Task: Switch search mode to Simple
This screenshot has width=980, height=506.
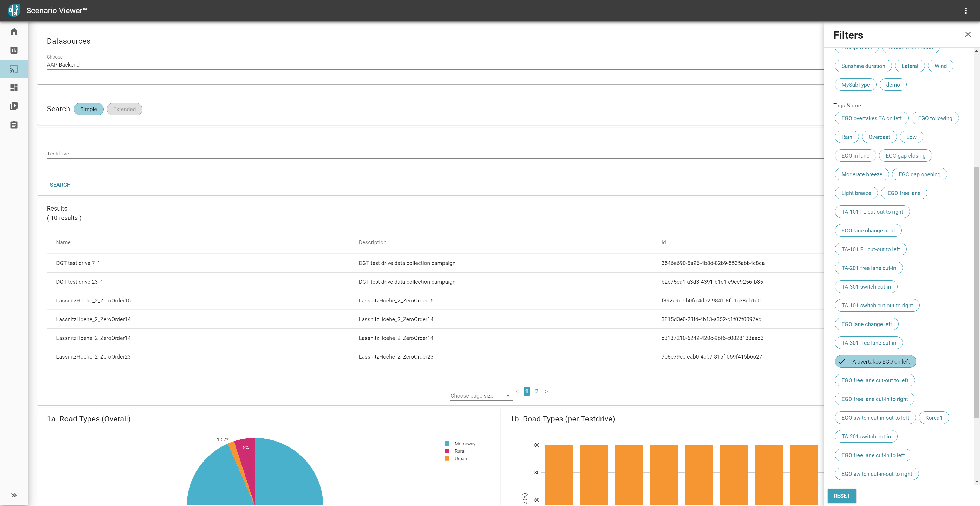Action: (x=89, y=109)
